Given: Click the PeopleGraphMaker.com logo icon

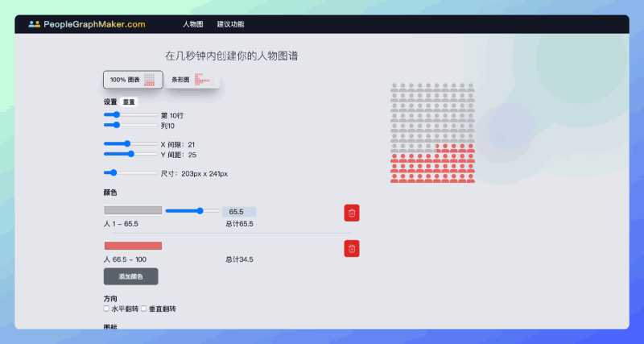Looking at the screenshot, I should pyautogui.click(x=34, y=24).
